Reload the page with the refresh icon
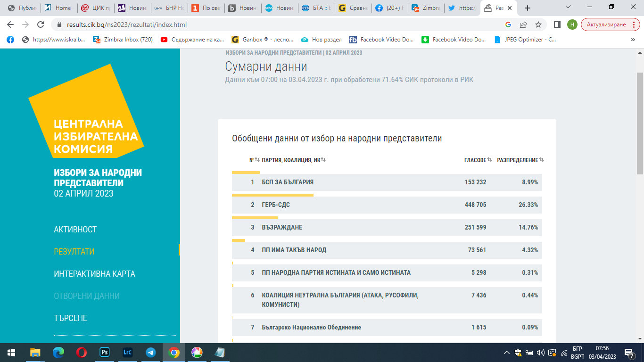This screenshot has width=644, height=362. pos(41,25)
